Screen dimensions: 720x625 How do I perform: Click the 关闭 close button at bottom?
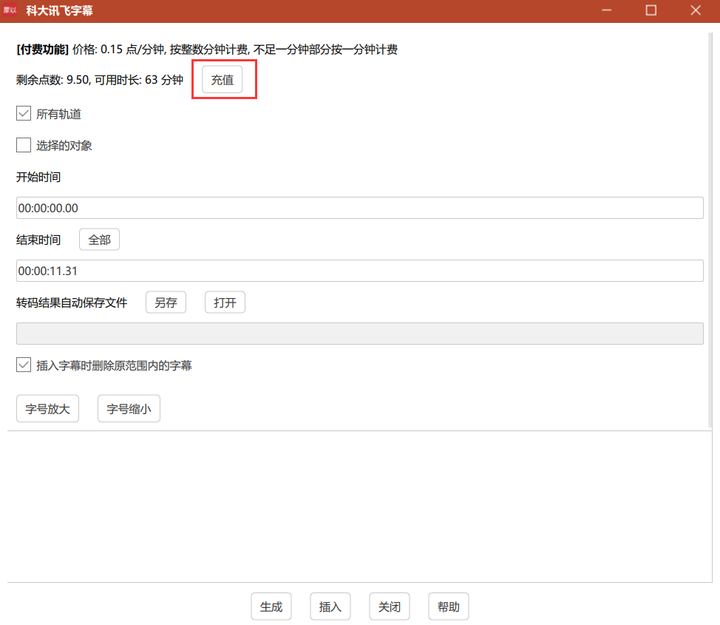(x=389, y=607)
